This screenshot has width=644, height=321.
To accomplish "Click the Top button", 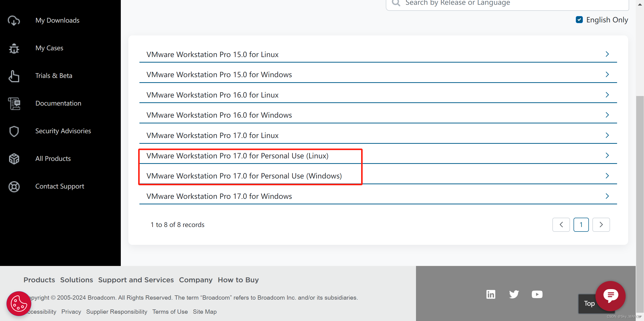I will [x=589, y=303].
